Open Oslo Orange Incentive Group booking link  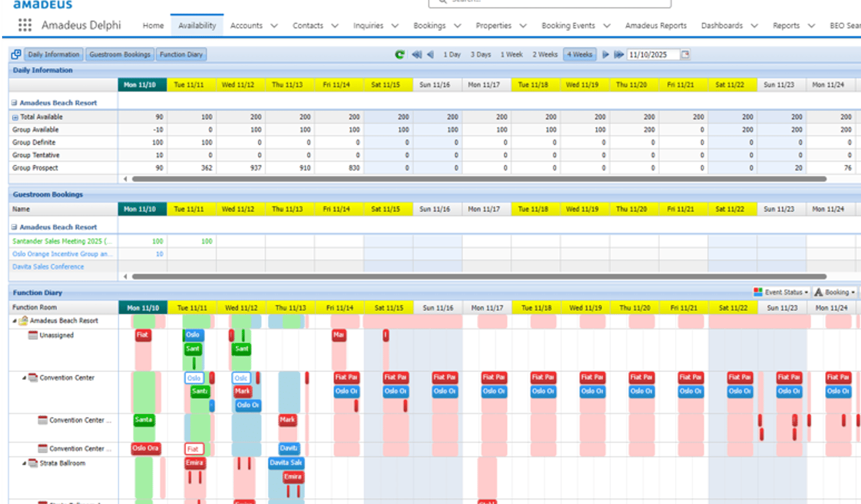pyautogui.click(x=62, y=254)
